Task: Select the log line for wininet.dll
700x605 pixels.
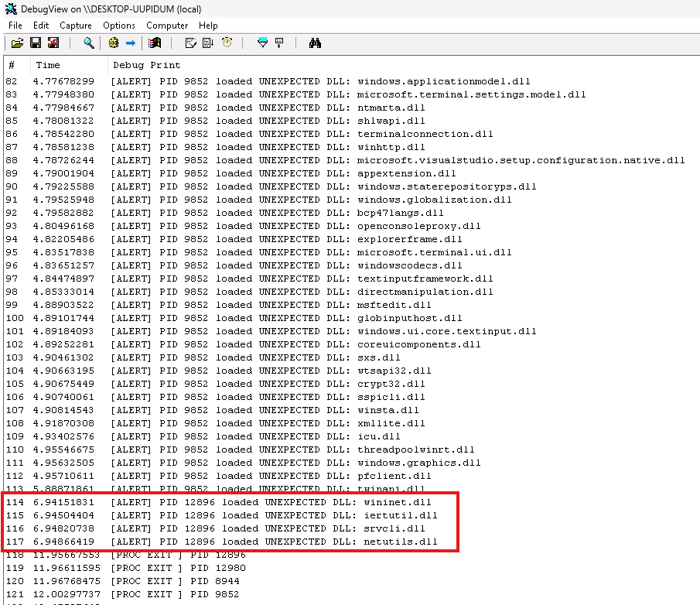Action: pos(271,502)
